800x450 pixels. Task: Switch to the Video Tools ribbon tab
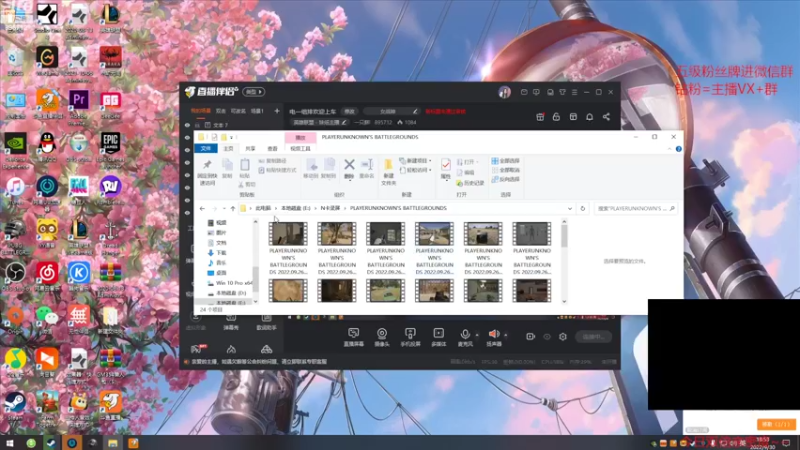coord(300,148)
